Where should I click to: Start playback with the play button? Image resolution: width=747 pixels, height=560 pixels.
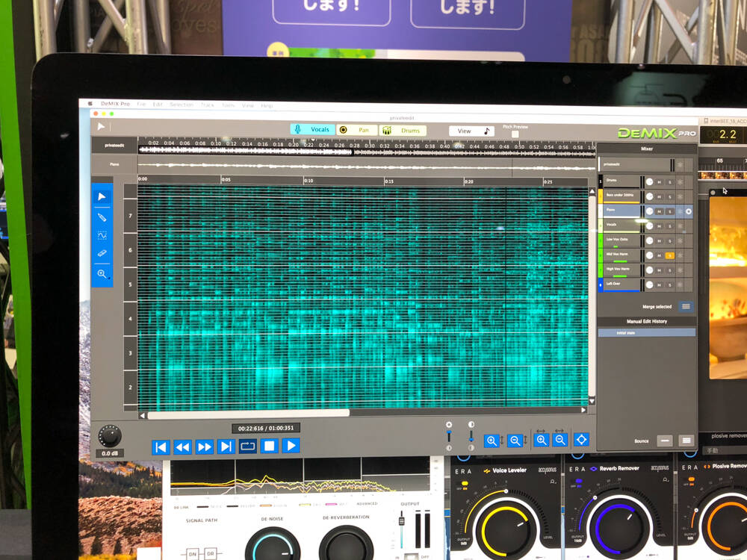tap(291, 445)
